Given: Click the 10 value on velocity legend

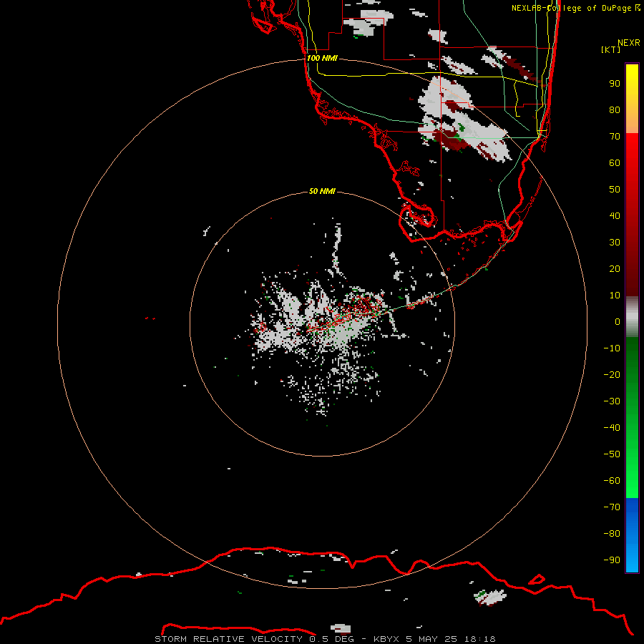Looking at the screenshot, I should coord(615,296).
